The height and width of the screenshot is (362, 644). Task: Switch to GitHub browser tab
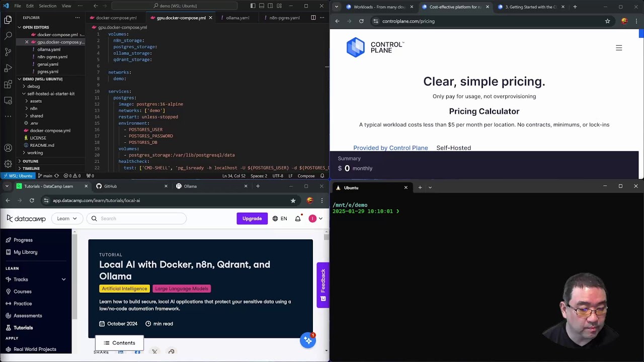click(110, 187)
